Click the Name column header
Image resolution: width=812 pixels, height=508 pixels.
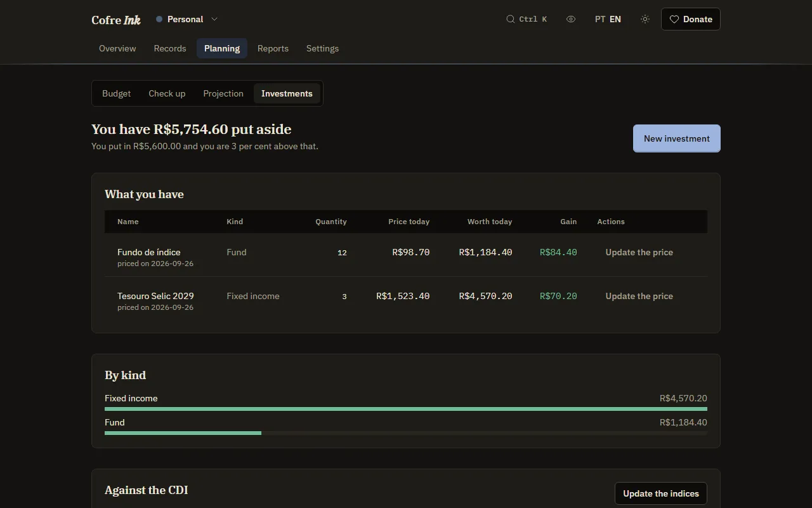tap(128, 222)
